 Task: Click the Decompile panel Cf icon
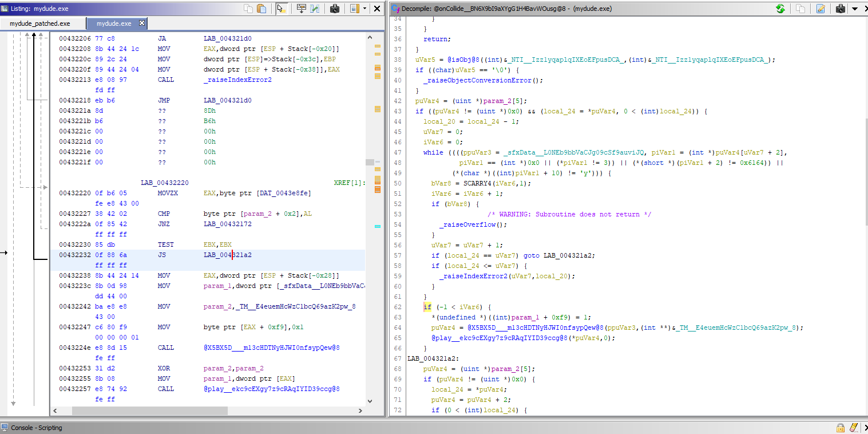[x=395, y=9]
